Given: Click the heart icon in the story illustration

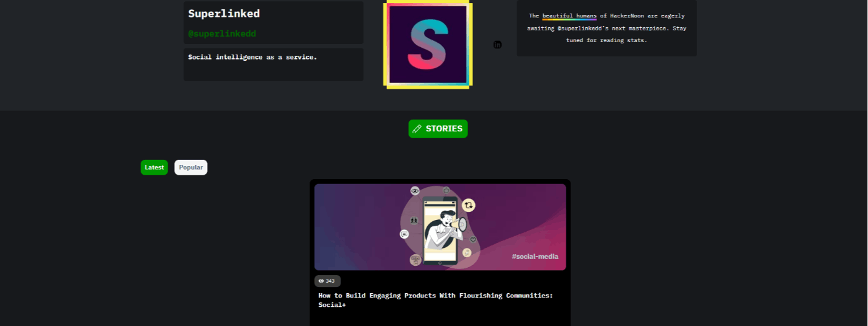Looking at the screenshot, I should (x=473, y=239).
